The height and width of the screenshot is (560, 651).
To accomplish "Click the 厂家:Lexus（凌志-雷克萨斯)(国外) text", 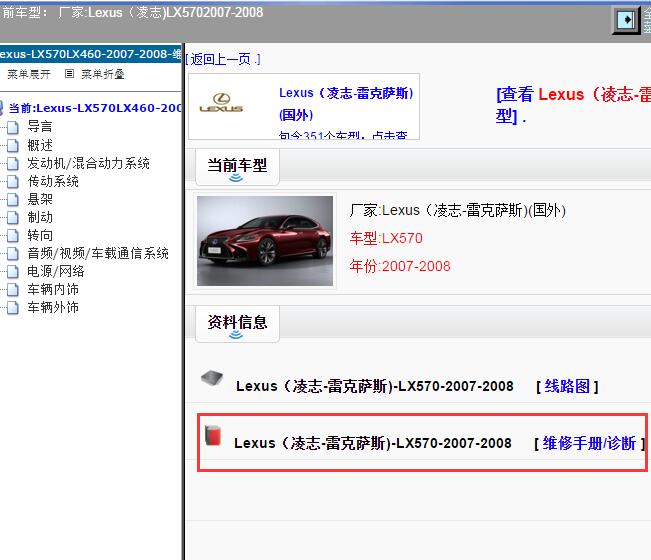I will click(x=458, y=210).
